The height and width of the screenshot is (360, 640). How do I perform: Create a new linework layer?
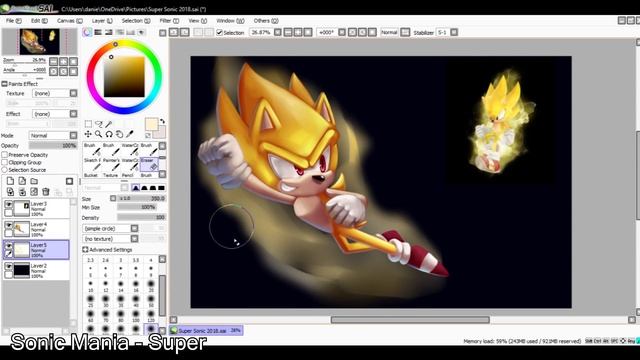click(22, 181)
